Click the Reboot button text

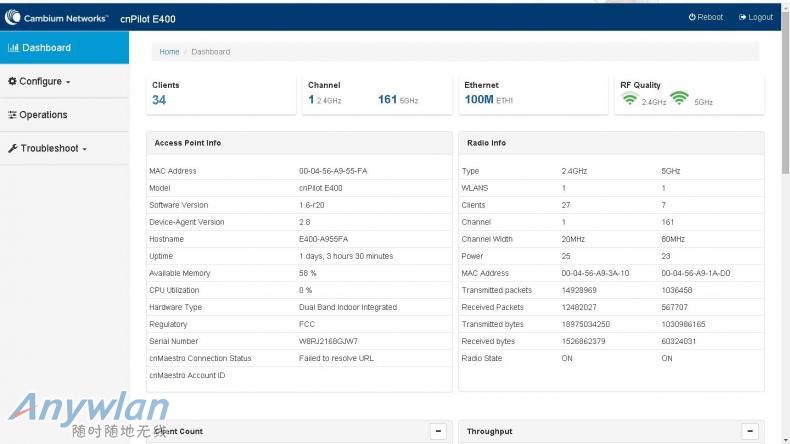pyautogui.click(x=710, y=17)
